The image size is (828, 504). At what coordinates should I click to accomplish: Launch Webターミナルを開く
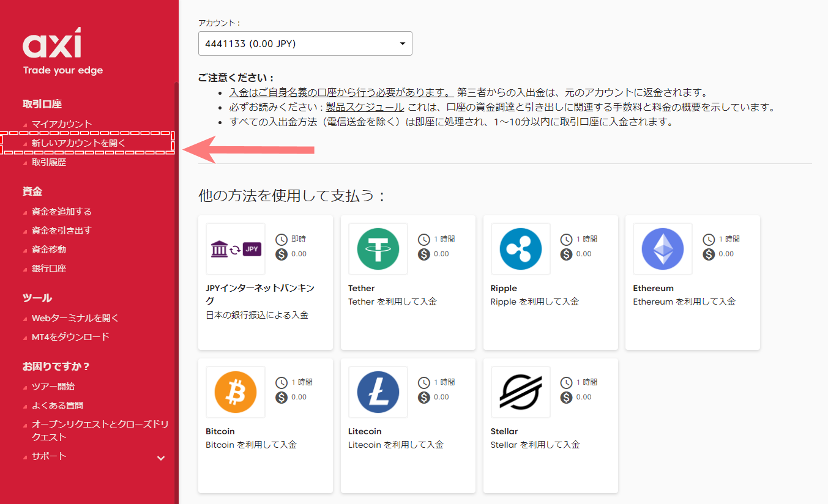click(75, 318)
